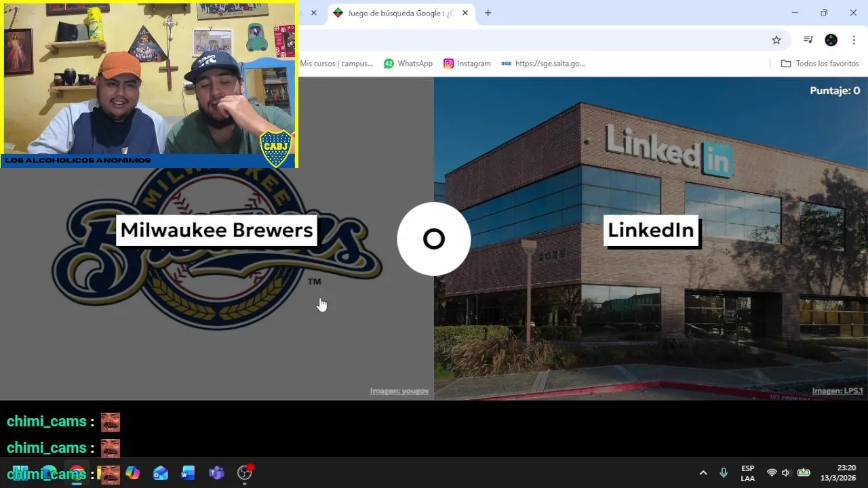868x488 pixels.
Task: Launch Copilot from the taskbar
Action: click(x=133, y=473)
